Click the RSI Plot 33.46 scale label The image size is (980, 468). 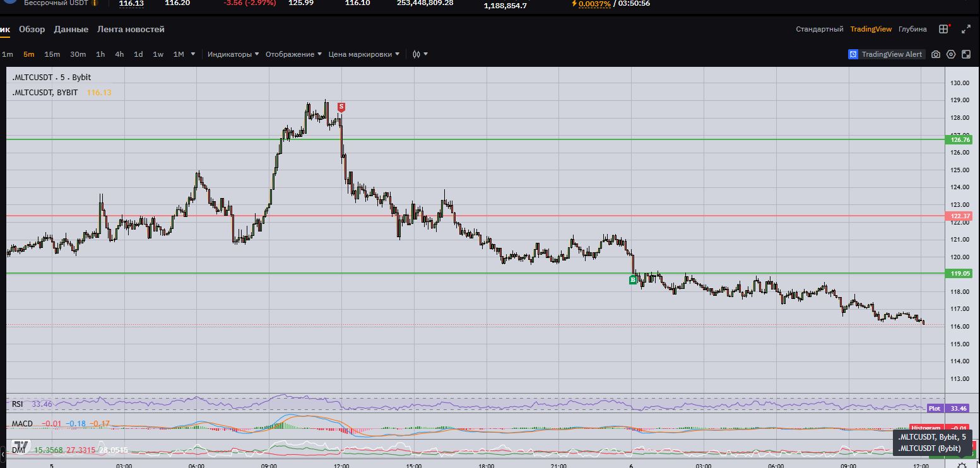pos(947,409)
